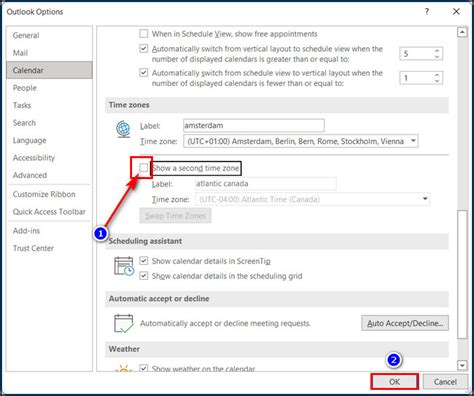This screenshot has height=396, width=474.
Task: Open the Tasks options category
Action: (x=49, y=105)
